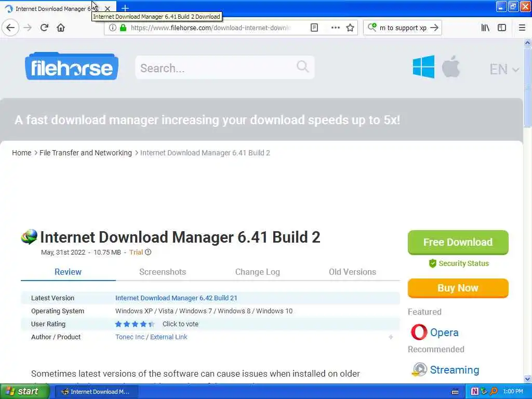Click the Security Status shield icon
The image size is (532, 399).
tap(433, 263)
